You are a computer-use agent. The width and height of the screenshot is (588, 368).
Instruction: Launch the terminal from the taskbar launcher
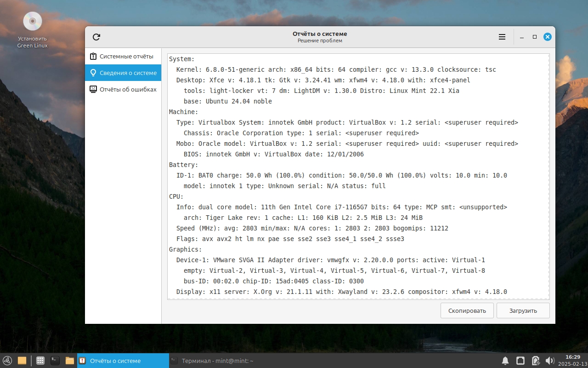point(55,361)
